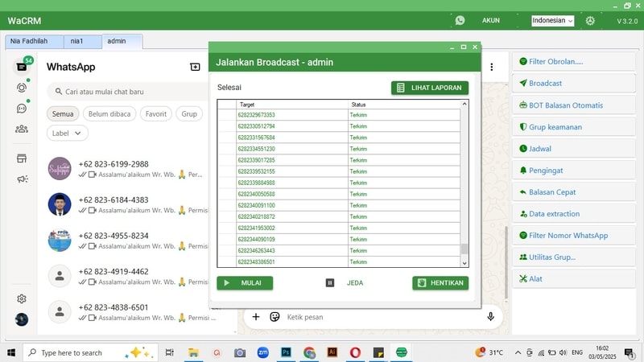The width and height of the screenshot is (644, 362).
Task: Open the Pengingat reminder feature
Action: pyautogui.click(x=574, y=171)
